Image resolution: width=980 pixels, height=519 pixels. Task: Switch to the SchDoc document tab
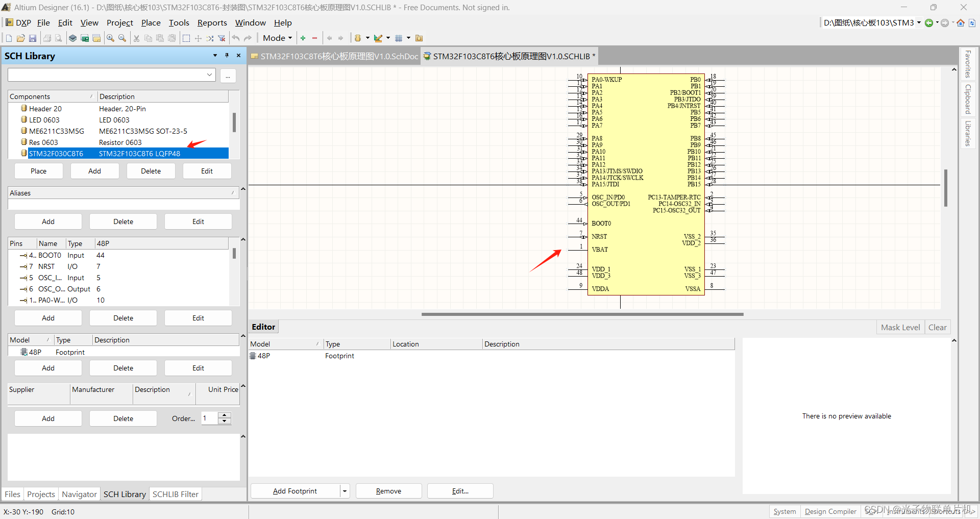[x=334, y=57]
